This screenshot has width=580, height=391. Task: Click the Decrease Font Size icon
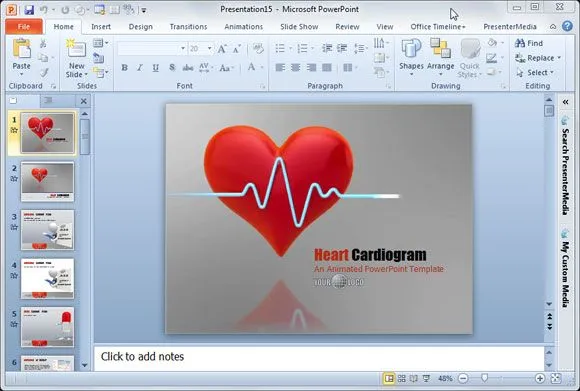click(237, 48)
